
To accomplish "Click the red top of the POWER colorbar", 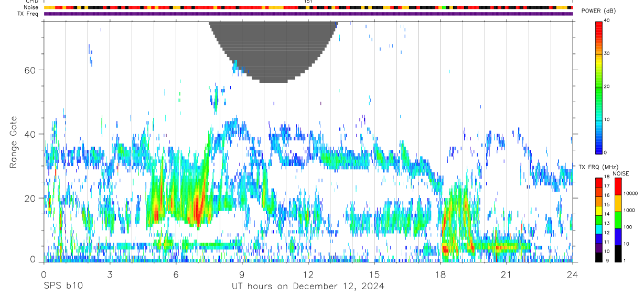I will click(x=599, y=29).
